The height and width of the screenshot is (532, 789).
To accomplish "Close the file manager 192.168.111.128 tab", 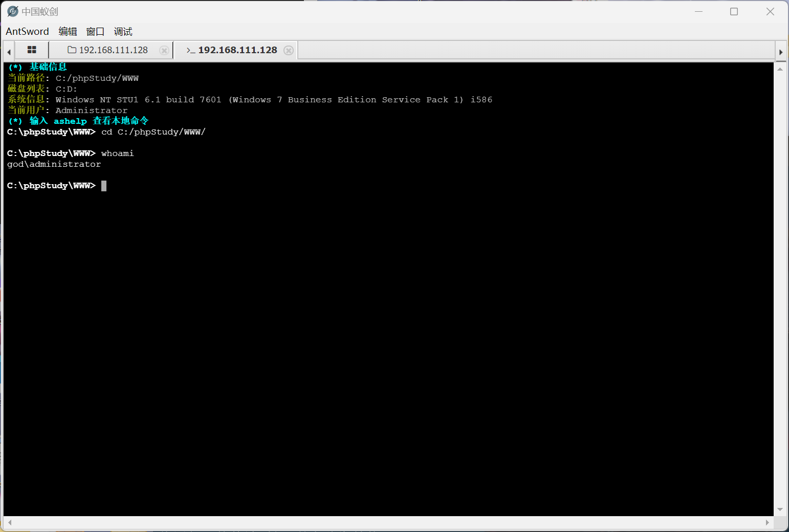I will 164,50.
